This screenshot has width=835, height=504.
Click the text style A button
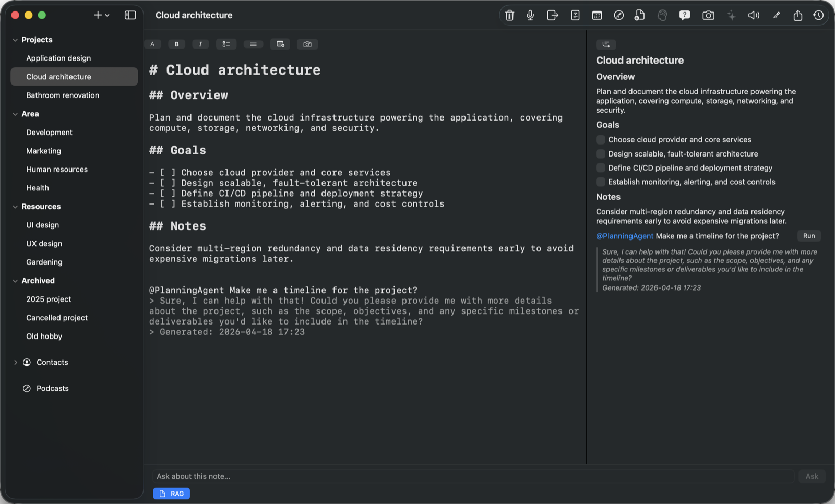tap(152, 44)
